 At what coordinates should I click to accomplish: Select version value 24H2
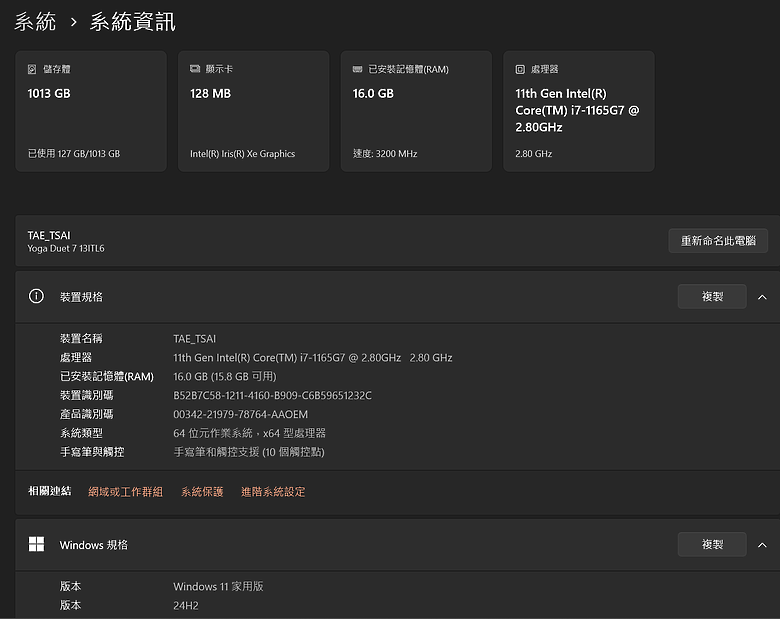coord(186,606)
